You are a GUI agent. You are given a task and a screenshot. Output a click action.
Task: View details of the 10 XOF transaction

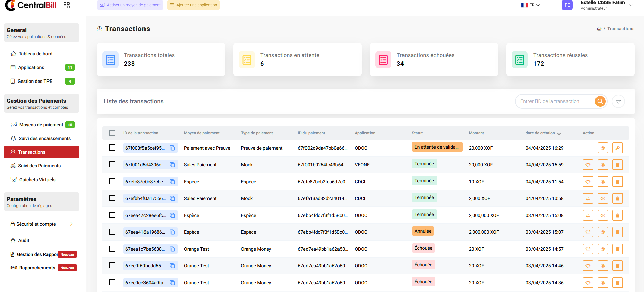click(603, 182)
